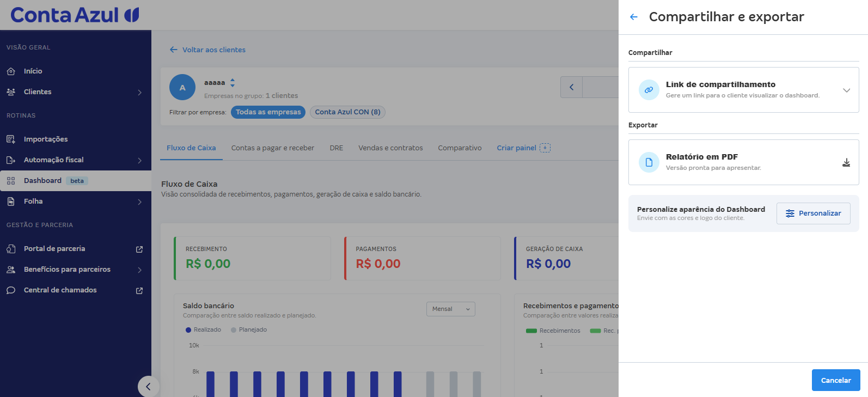
Task: Toggle the Planejado legend series
Action: [249, 330]
